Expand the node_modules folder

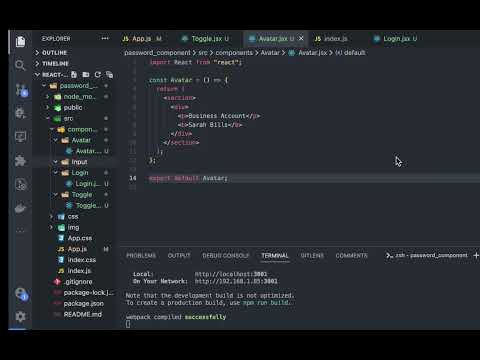pos(75,97)
